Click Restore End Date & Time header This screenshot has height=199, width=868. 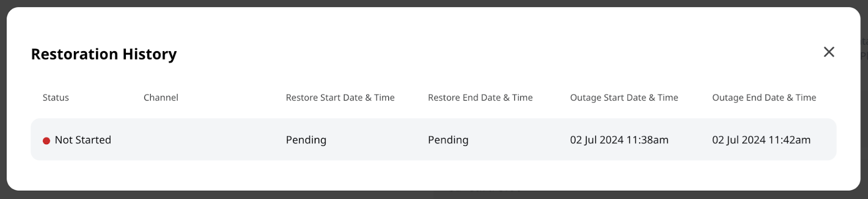click(x=480, y=97)
